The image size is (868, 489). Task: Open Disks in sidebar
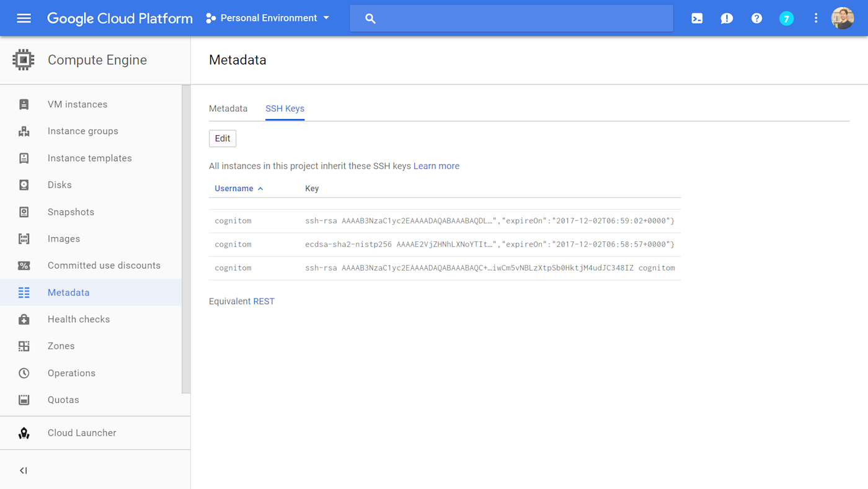[x=91, y=185]
